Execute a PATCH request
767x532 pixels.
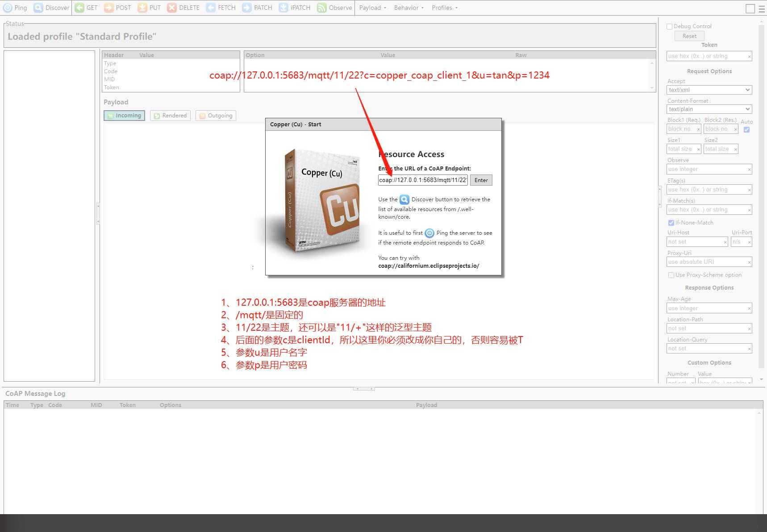point(257,8)
